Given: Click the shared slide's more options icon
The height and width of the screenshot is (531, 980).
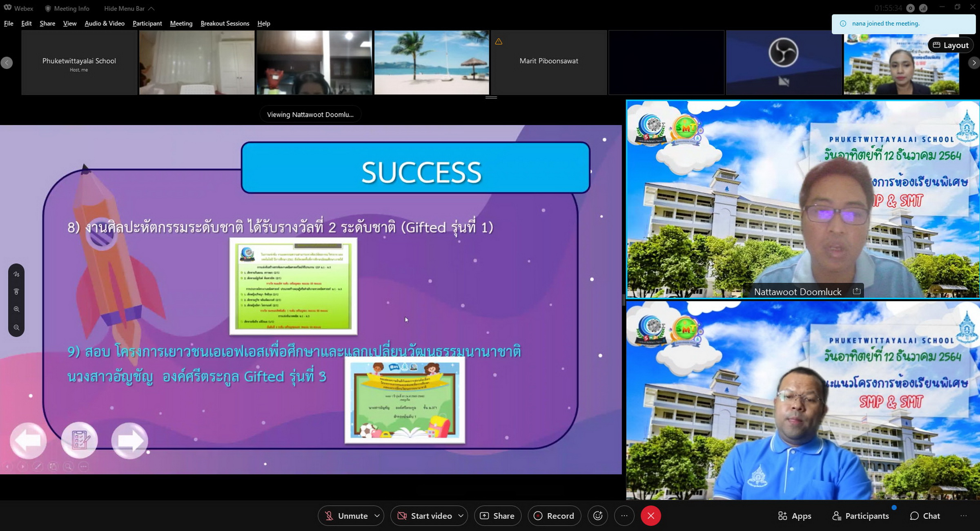Looking at the screenshot, I should click(83, 466).
